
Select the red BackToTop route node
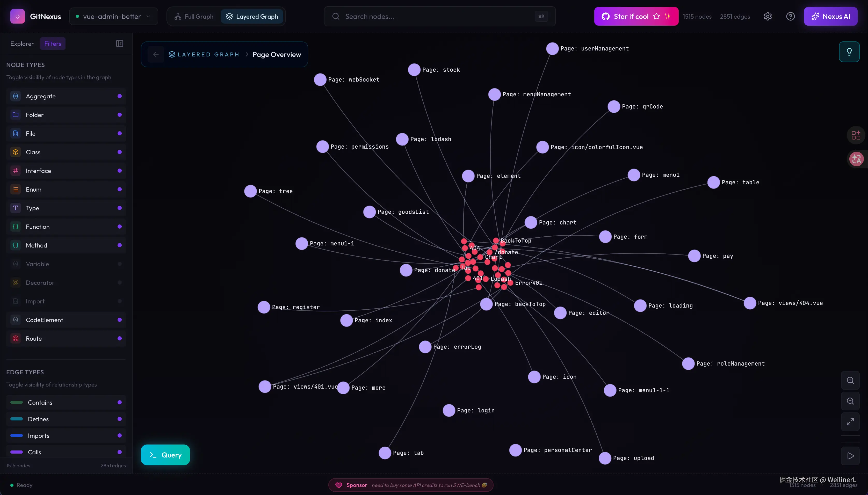pos(496,241)
